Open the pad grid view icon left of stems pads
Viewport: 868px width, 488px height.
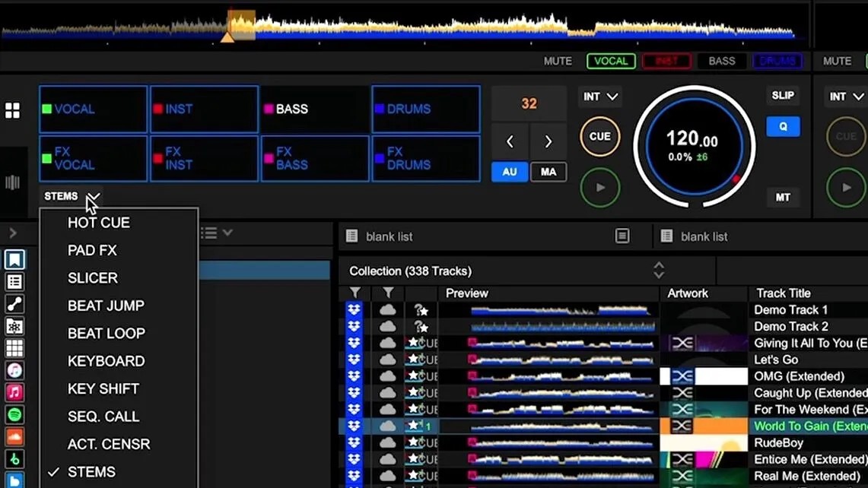point(13,111)
